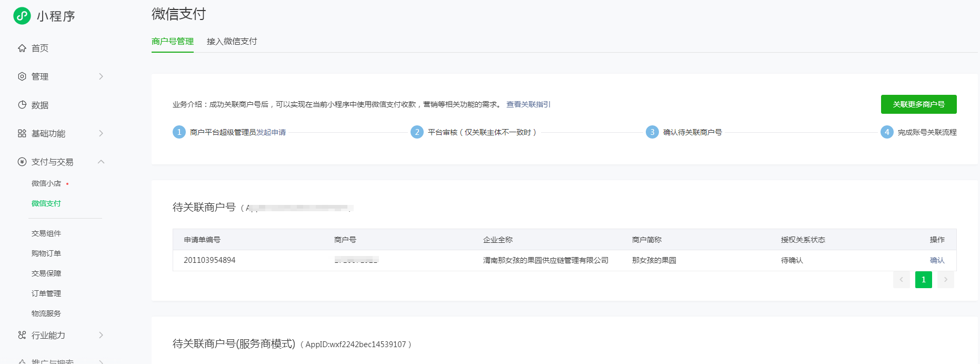Click the 授权关系状态 column header

click(803, 240)
